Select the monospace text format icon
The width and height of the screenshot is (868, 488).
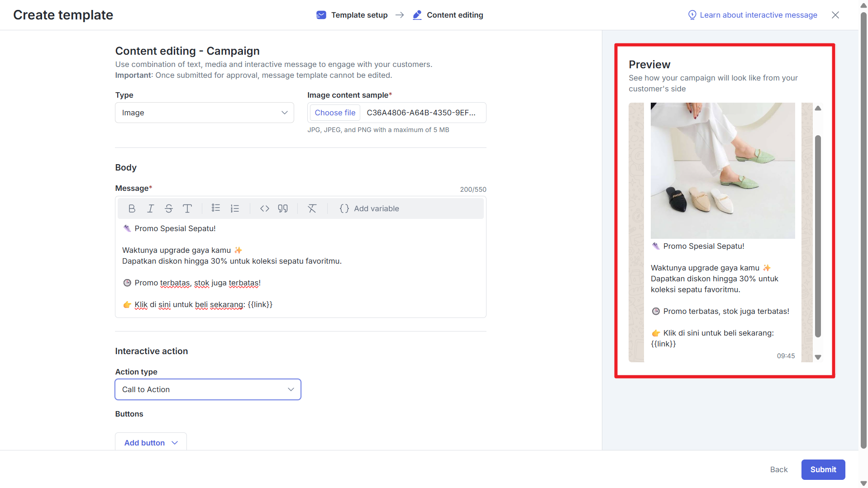(x=187, y=208)
